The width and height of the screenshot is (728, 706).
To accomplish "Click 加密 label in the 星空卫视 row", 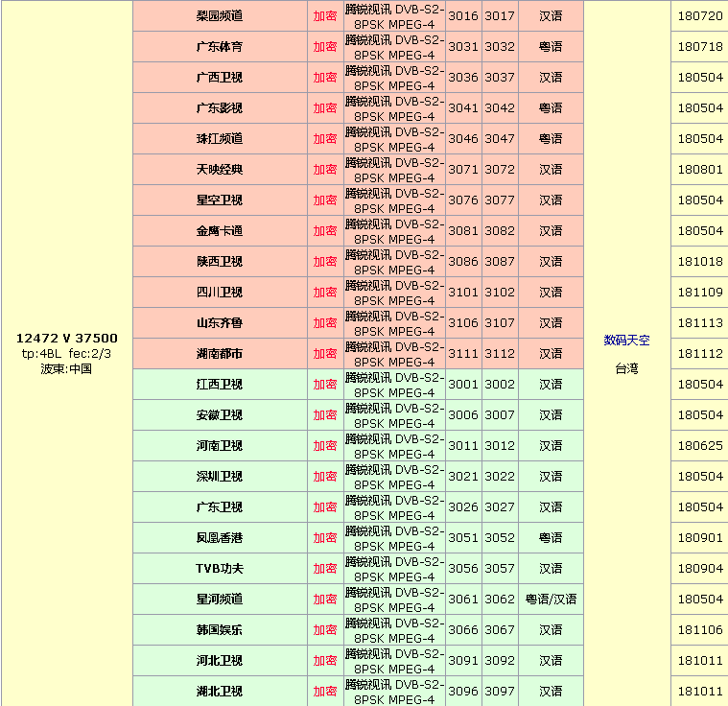I will pos(324,200).
